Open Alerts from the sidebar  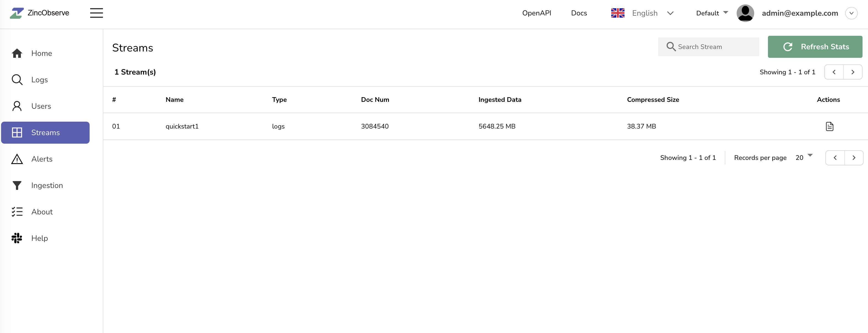pos(42,159)
